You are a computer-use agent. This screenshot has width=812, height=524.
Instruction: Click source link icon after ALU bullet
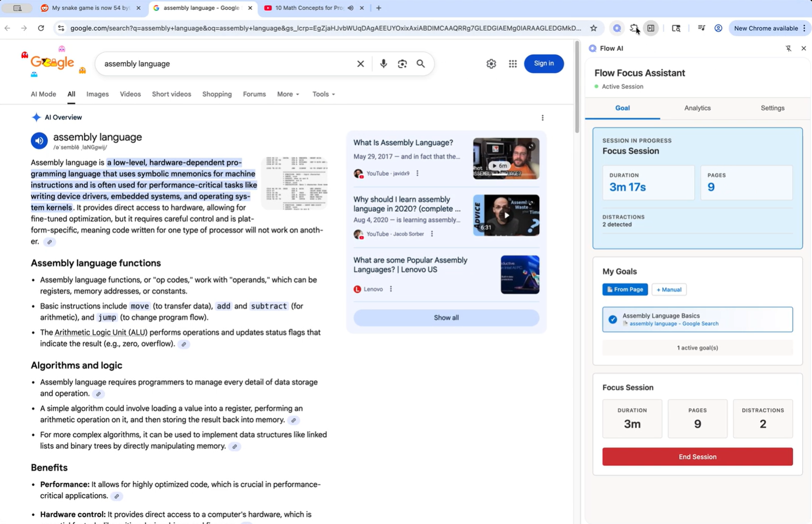click(x=184, y=344)
